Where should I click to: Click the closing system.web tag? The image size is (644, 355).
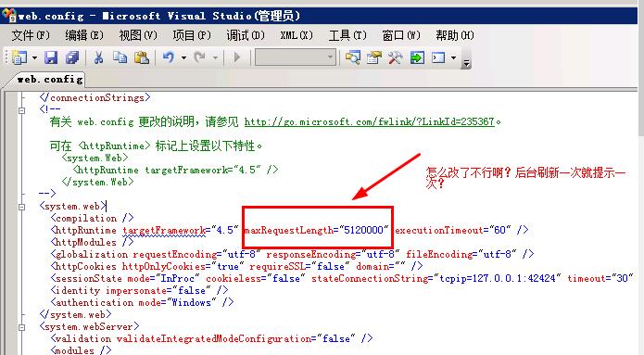coord(75,315)
